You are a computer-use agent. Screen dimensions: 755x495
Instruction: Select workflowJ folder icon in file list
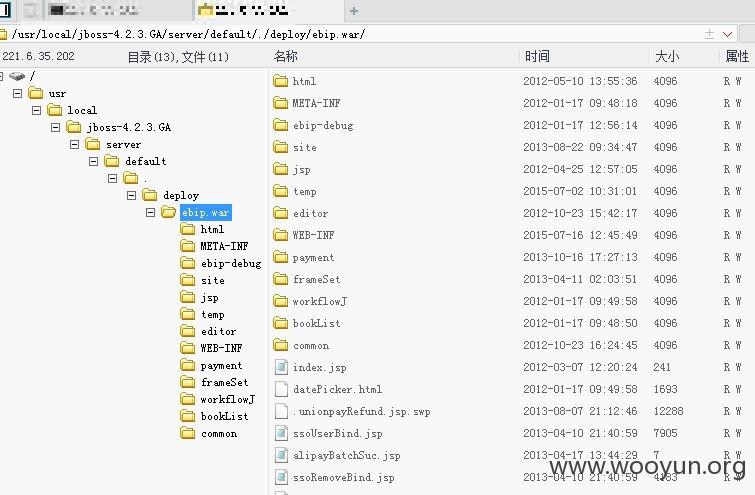pyautogui.click(x=280, y=301)
